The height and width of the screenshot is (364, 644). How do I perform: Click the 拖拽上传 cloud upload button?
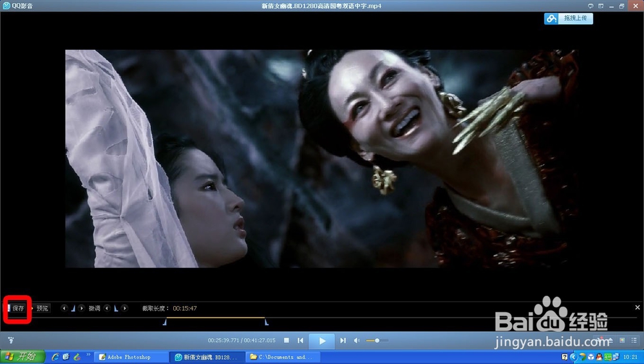[x=569, y=18]
